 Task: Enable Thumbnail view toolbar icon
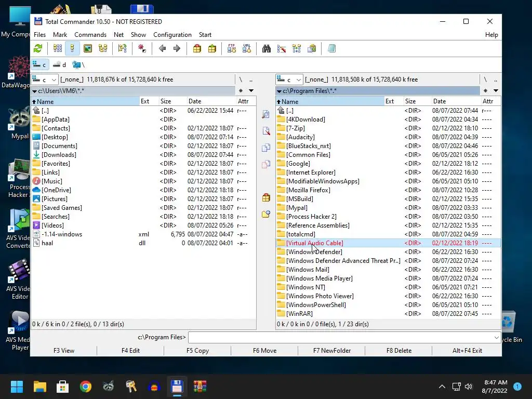tap(87, 48)
